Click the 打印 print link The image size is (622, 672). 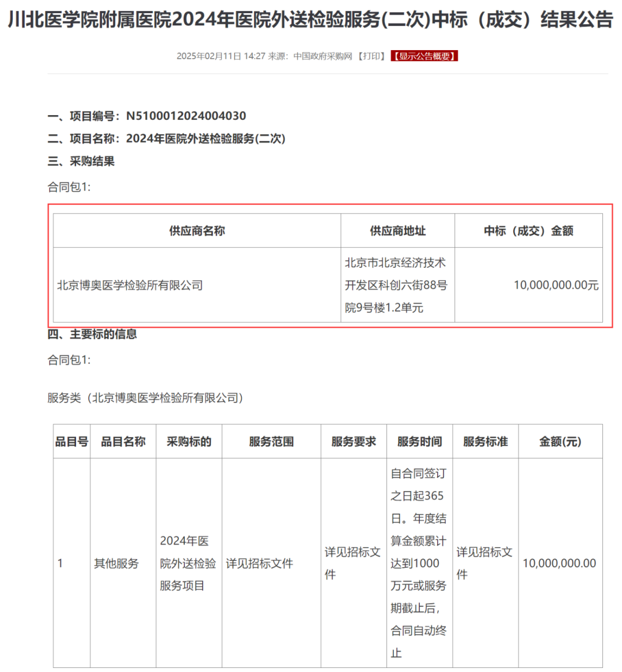pyautogui.click(x=371, y=56)
